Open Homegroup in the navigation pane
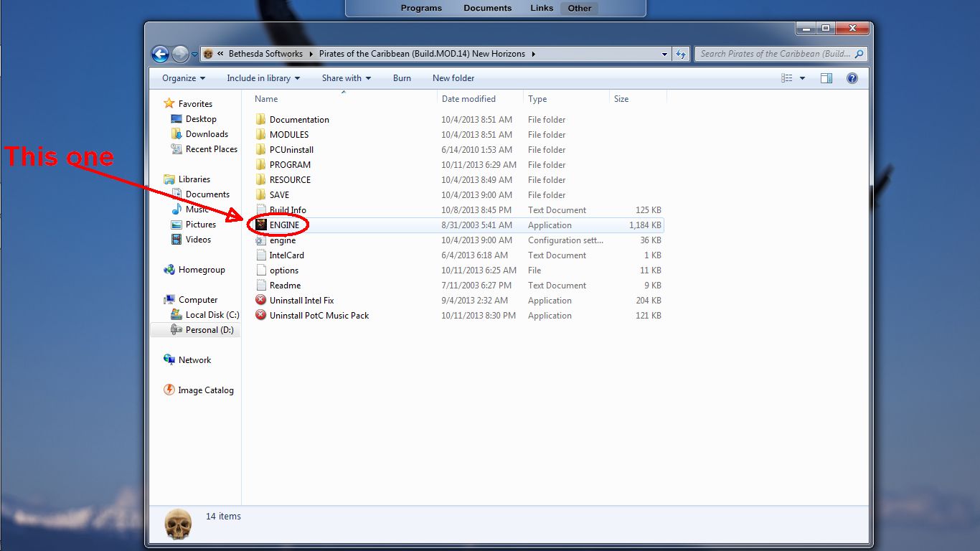Screen dimensions: 980x551 194,270
